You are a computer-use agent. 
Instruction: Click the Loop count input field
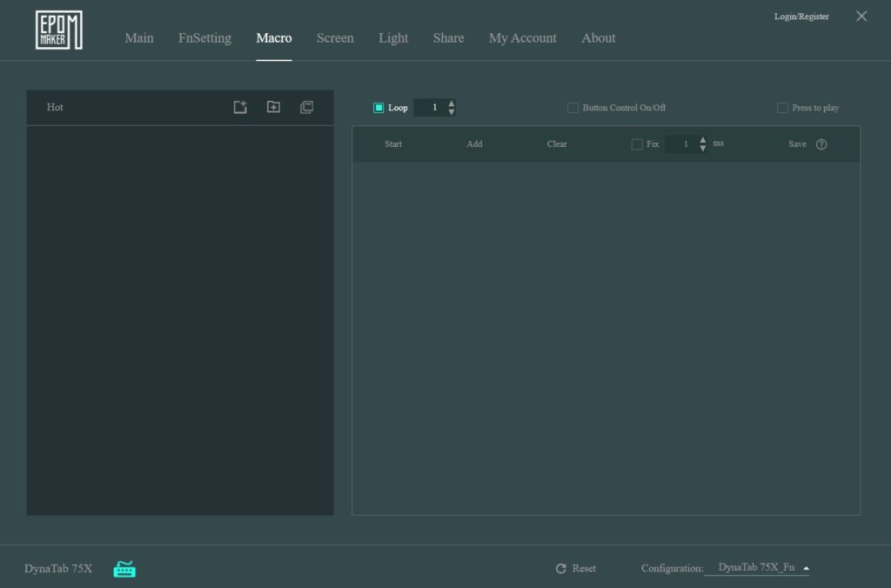pos(431,108)
